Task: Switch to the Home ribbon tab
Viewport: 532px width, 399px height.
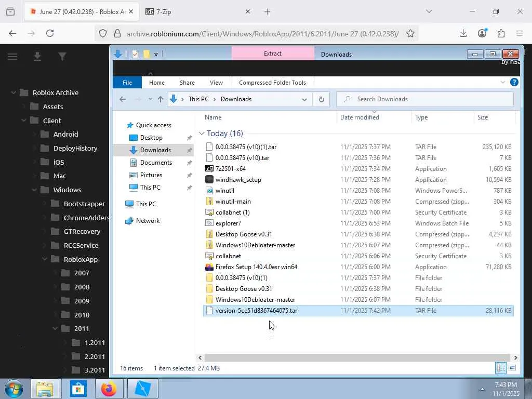Action: [157, 83]
